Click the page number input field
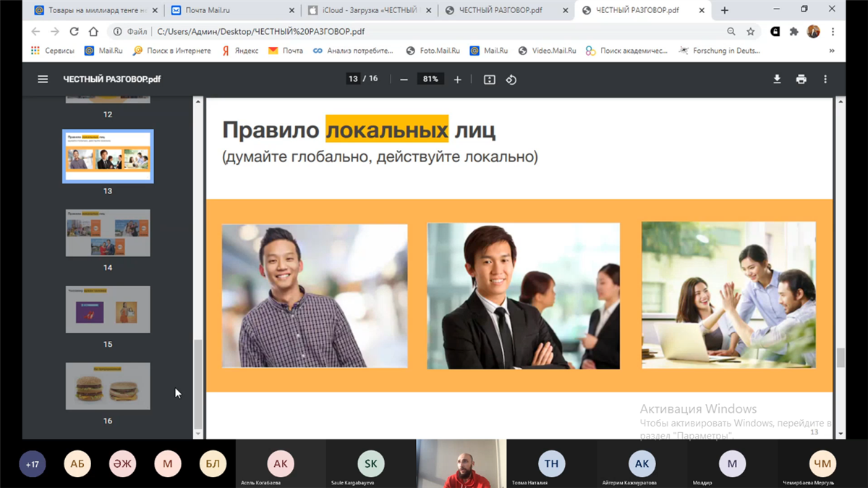 [x=353, y=79]
